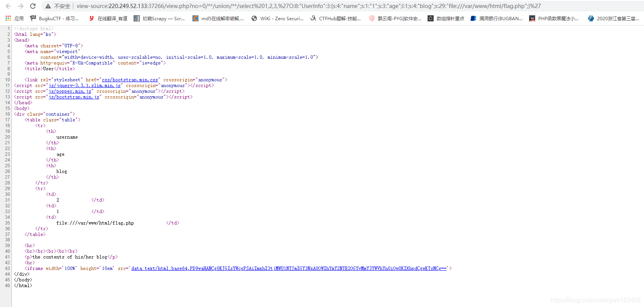Click the title tag text User

(x=48, y=69)
